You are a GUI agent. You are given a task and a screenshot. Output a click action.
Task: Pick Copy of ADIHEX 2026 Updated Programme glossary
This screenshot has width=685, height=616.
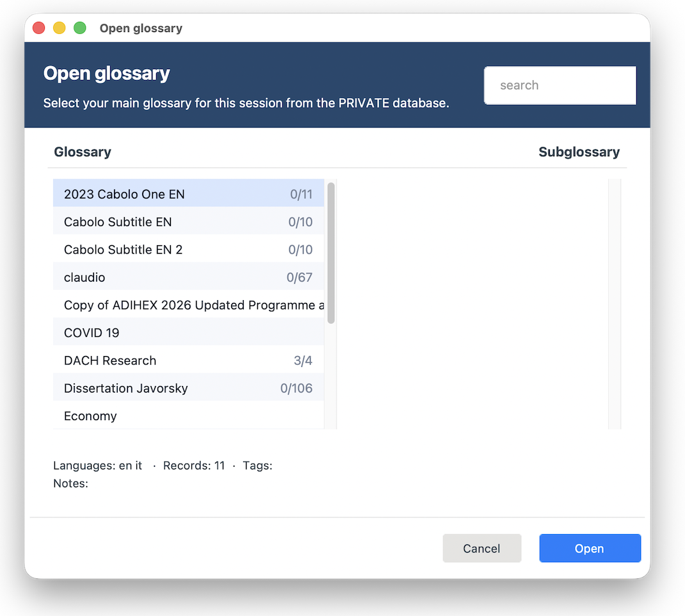(188, 305)
